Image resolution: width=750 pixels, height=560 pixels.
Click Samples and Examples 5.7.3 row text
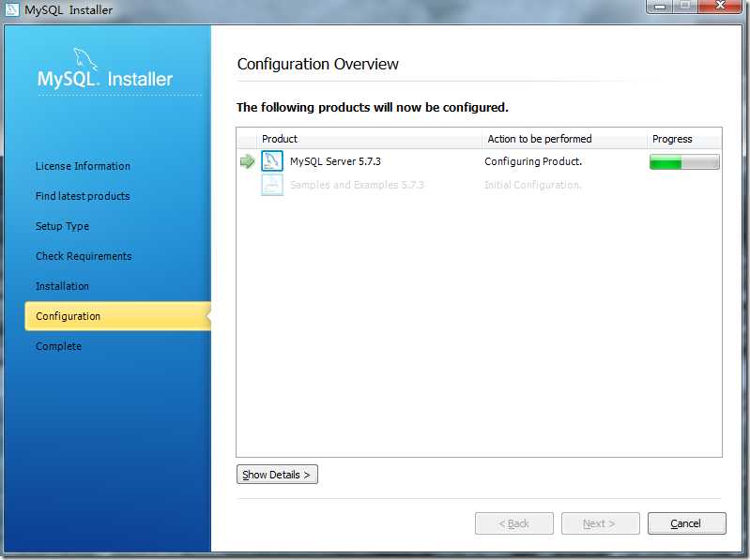click(x=357, y=185)
